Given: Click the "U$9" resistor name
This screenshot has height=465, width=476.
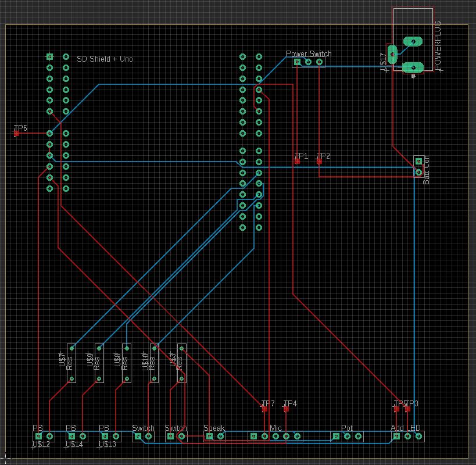Looking at the screenshot, I should point(90,359).
